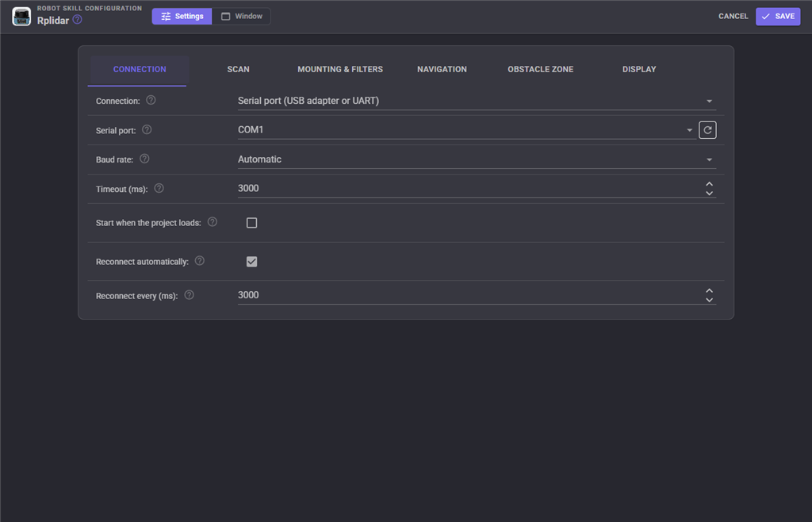Increase the Reconnect every (ms) value
This screenshot has height=522, width=812.
click(709, 290)
